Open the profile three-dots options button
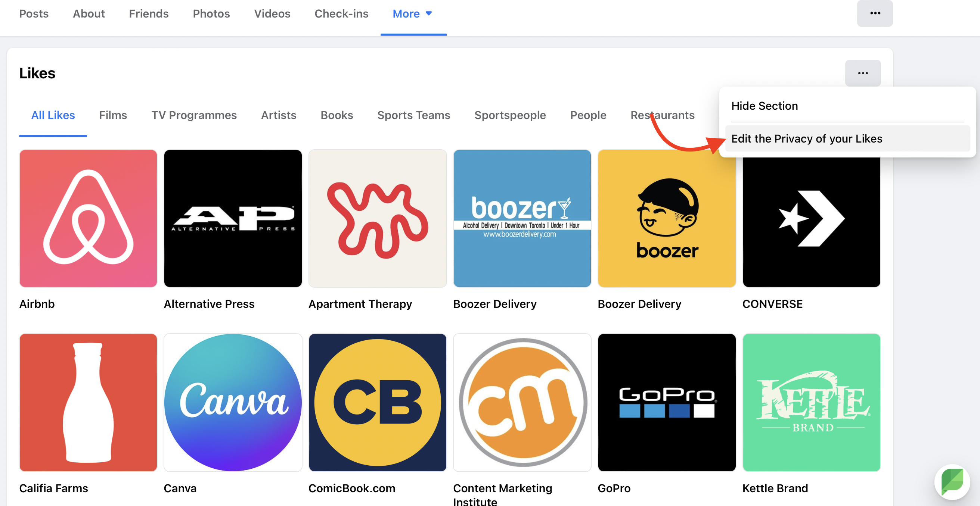This screenshot has width=980, height=506. point(875,13)
